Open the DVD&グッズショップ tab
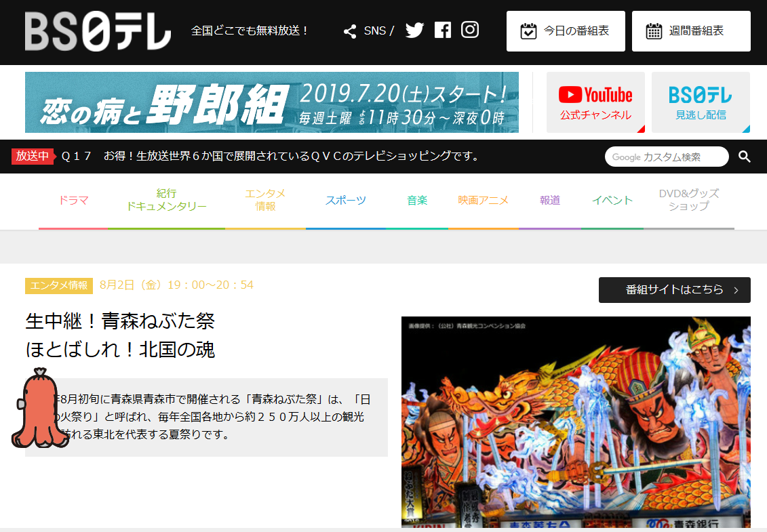Image resolution: width=767 pixels, height=532 pixels. click(688, 201)
